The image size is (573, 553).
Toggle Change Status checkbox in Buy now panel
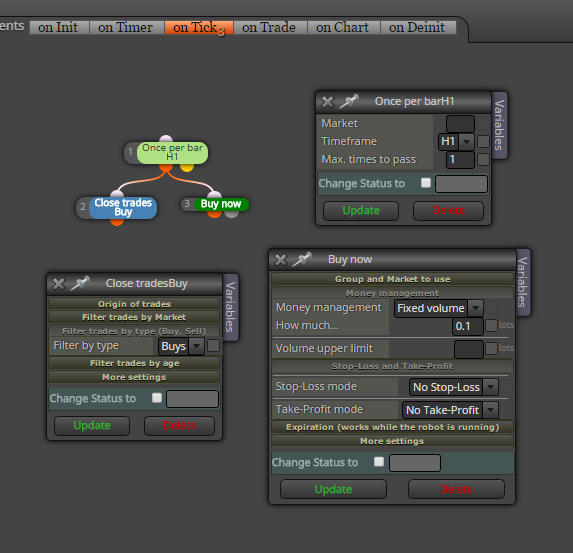[x=379, y=462]
